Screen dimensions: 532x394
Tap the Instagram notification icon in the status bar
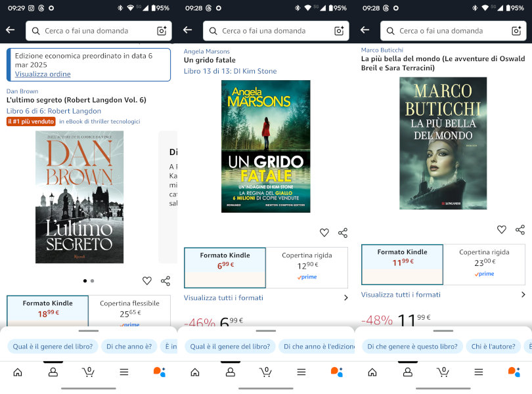click(x=32, y=8)
